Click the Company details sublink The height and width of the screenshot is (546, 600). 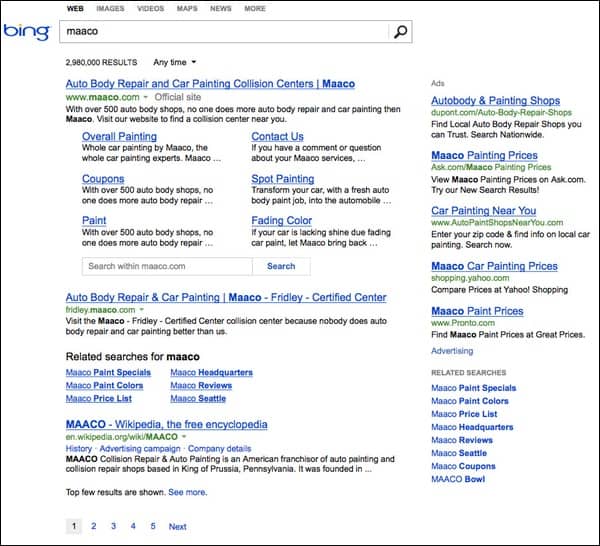(219, 448)
